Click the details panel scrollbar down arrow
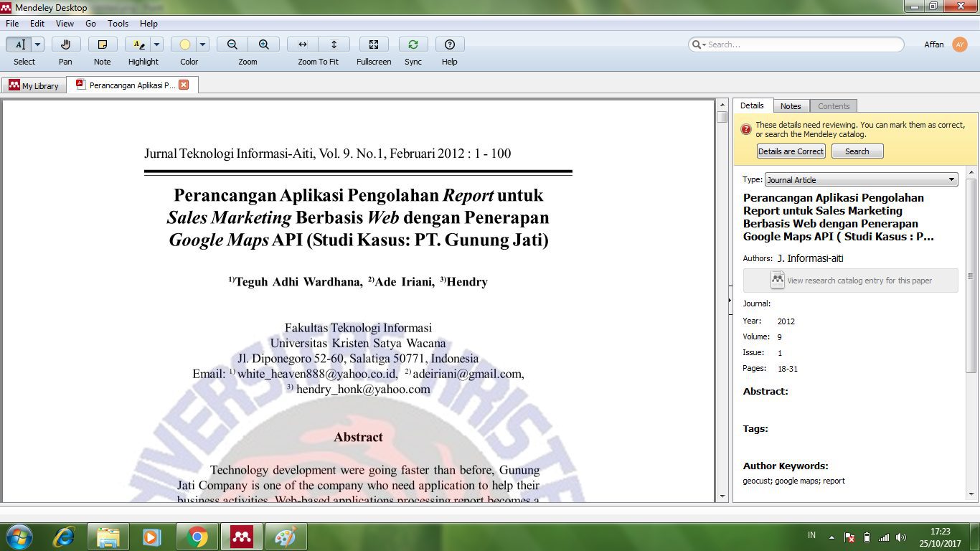 [x=971, y=495]
